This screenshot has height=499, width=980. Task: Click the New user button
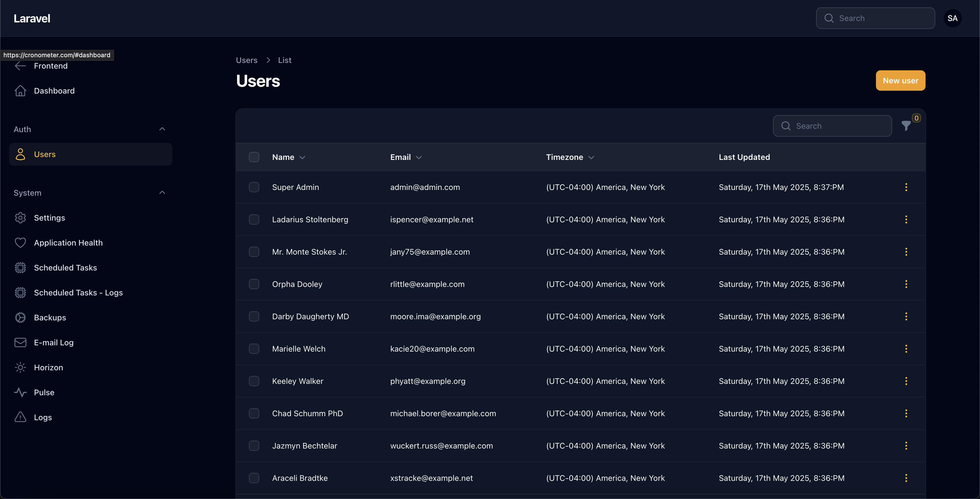coord(901,81)
